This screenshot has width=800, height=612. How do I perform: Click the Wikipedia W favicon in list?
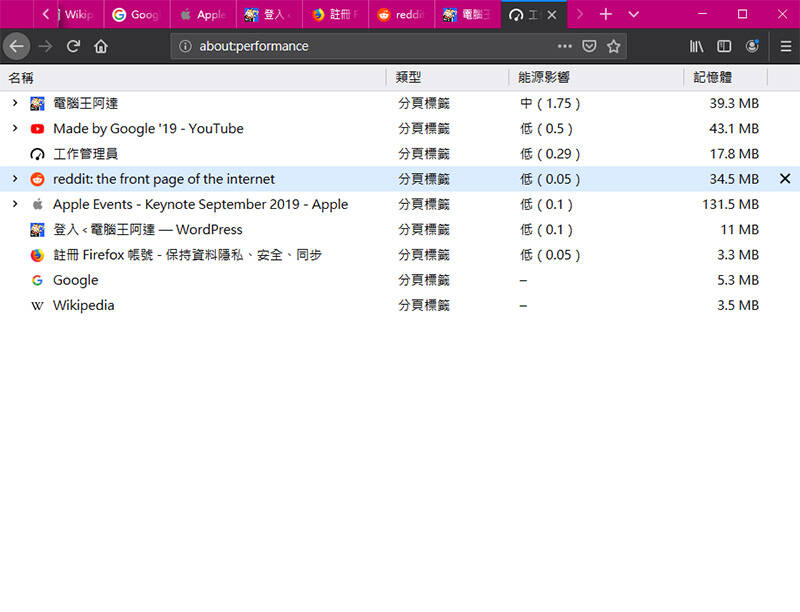(x=37, y=305)
